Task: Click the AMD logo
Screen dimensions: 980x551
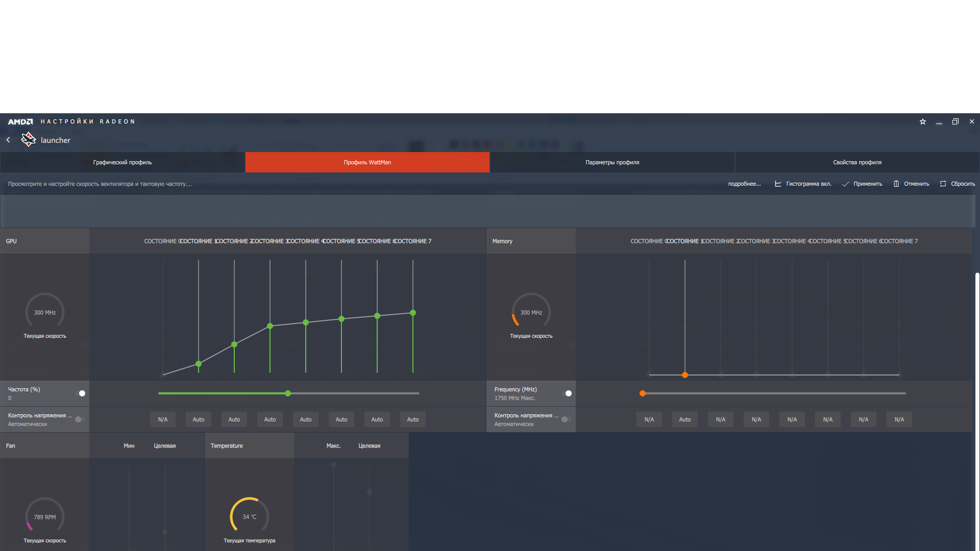Action: (20, 121)
